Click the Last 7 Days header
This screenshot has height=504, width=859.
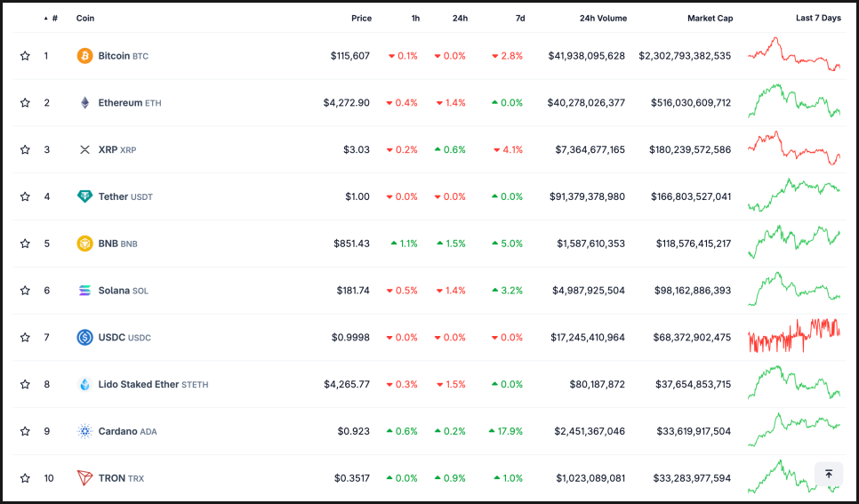[x=818, y=18]
